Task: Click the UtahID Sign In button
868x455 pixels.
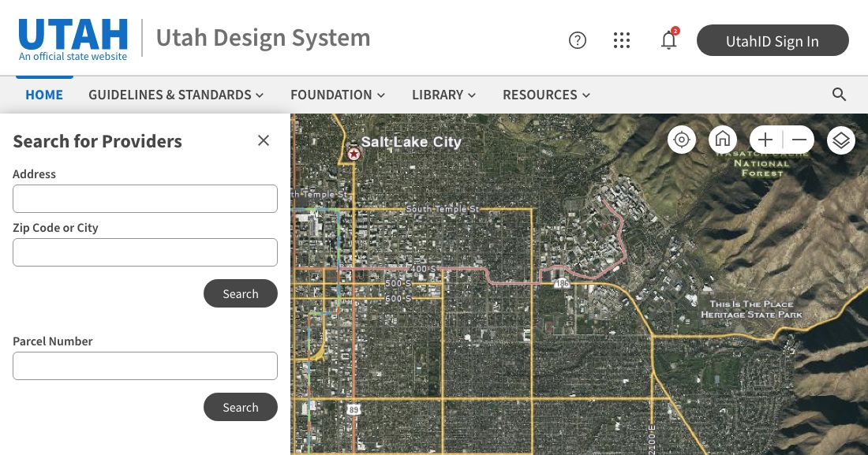Action: [772, 40]
